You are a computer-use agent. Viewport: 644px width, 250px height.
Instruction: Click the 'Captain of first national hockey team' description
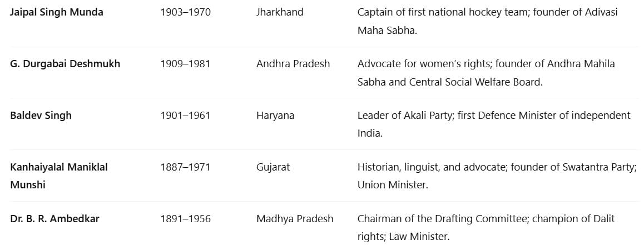point(488,21)
